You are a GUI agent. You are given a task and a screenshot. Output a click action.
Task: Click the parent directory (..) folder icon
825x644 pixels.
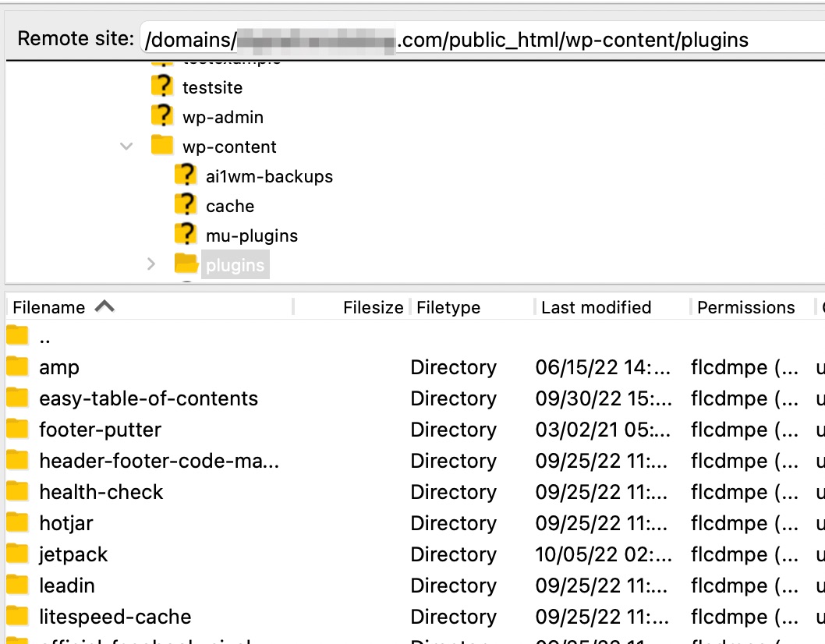(17, 336)
